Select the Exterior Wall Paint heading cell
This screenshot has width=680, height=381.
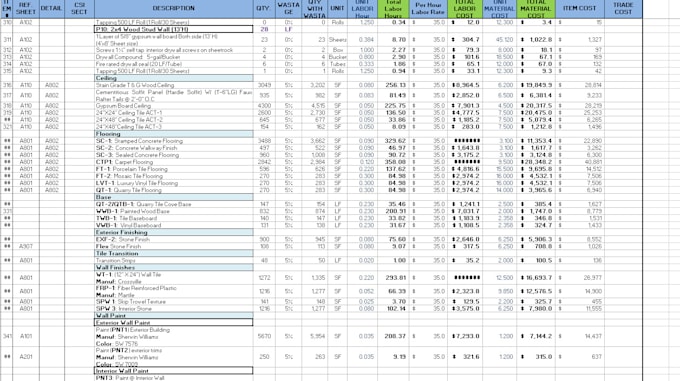click(173, 322)
